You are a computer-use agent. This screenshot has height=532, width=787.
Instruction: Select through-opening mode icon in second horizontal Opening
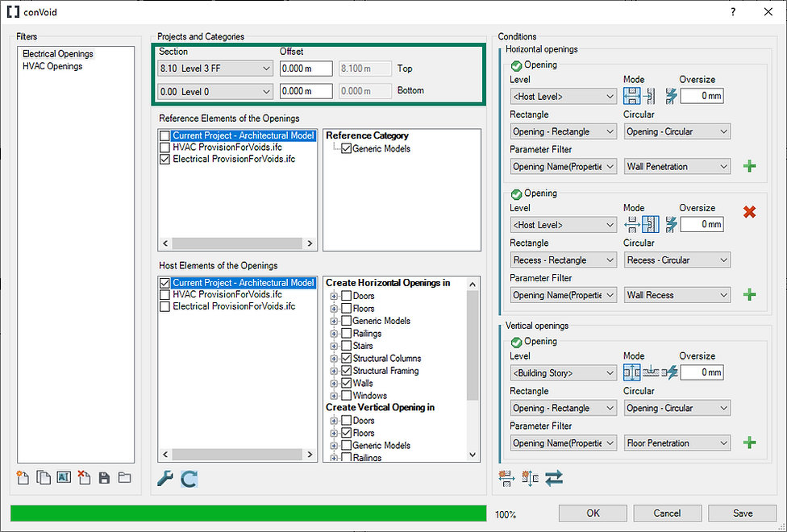(x=632, y=224)
